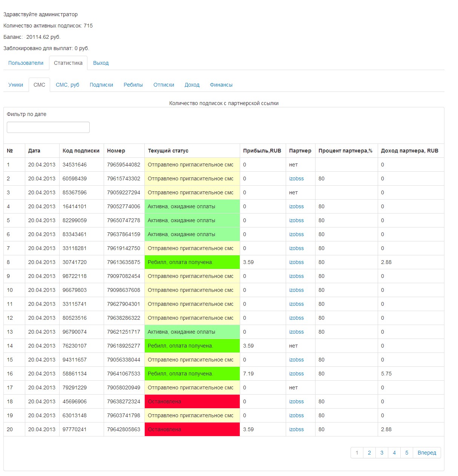The image size is (458, 476).
Task: Go to pagination page 4
Action: pyautogui.click(x=394, y=453)
